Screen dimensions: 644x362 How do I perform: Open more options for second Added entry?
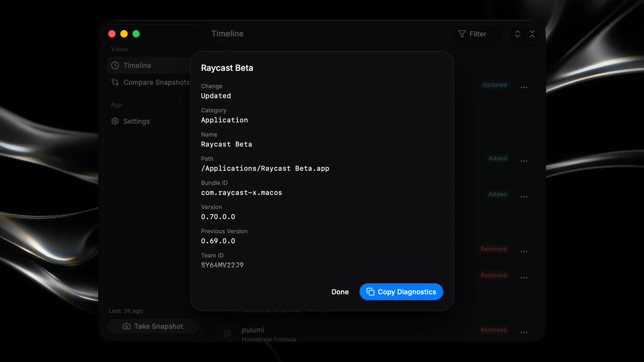tap(524, 197)
